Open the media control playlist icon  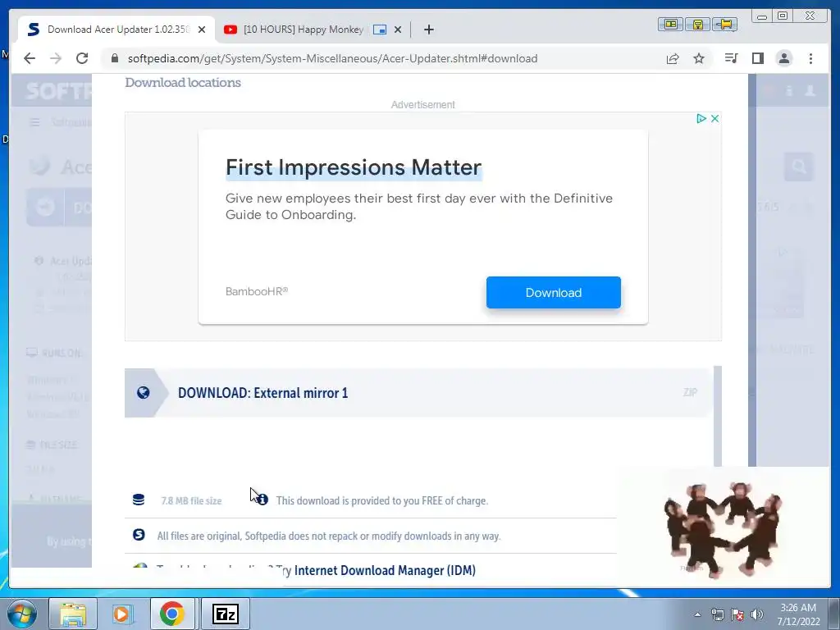pos(731,58)
